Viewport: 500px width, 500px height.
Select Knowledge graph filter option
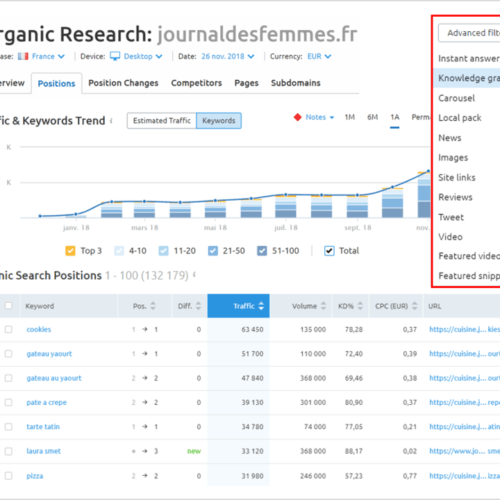[467, 78]
